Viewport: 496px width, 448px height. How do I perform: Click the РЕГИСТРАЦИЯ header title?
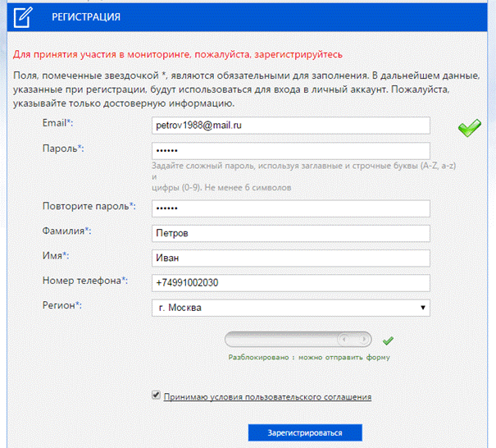coord(86,16)
